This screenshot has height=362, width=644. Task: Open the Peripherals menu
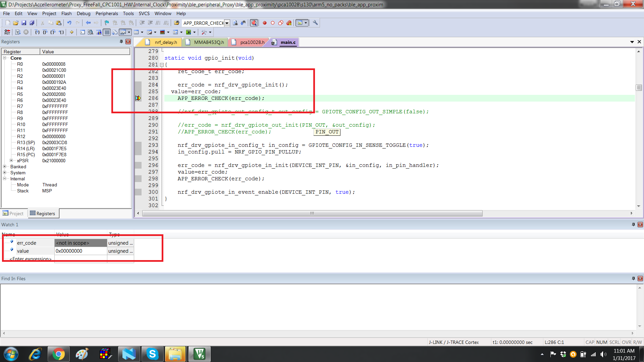tap(107, 13)
